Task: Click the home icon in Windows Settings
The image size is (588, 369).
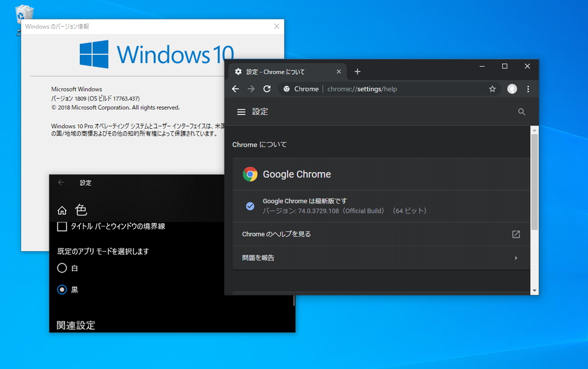Action: [x=62, y=210]
